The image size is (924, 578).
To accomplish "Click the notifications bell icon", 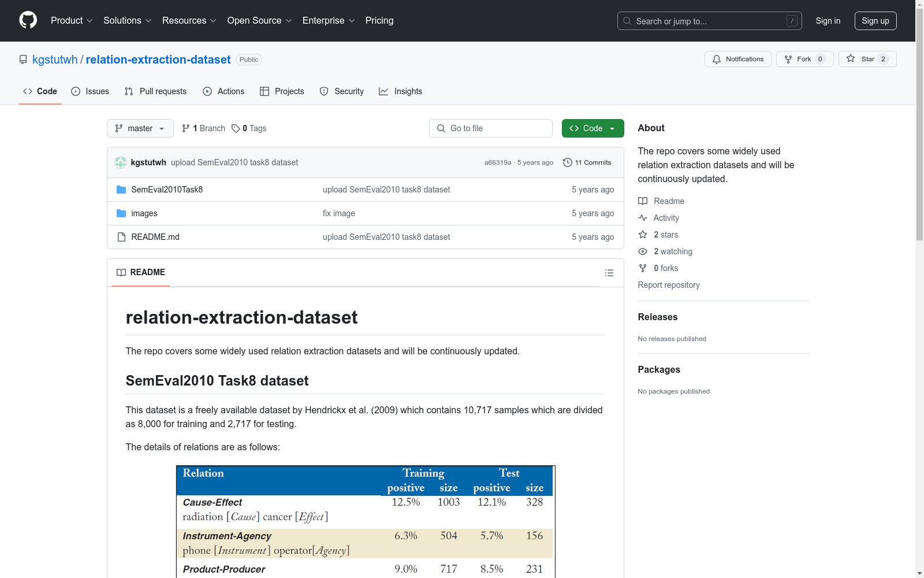I will 717,59.
